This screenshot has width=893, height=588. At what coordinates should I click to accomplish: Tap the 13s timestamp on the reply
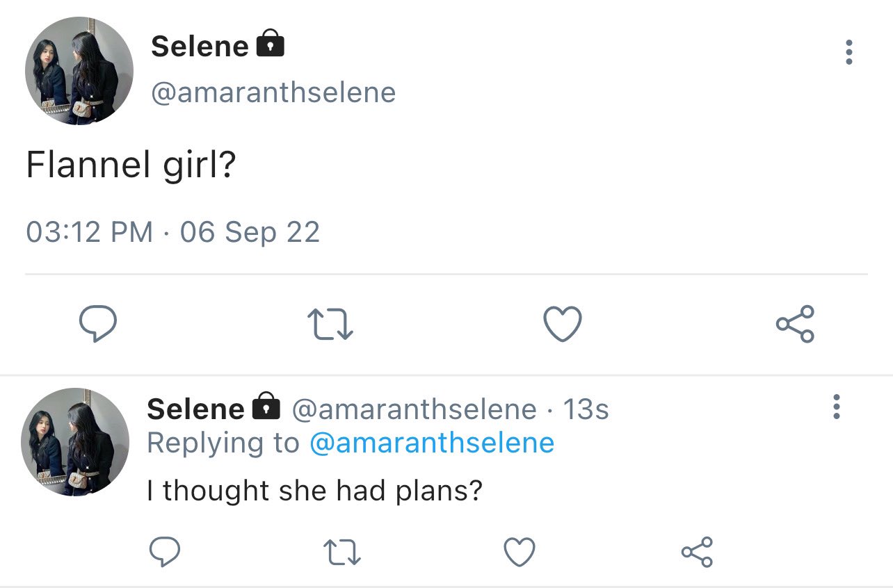(586, 409)
